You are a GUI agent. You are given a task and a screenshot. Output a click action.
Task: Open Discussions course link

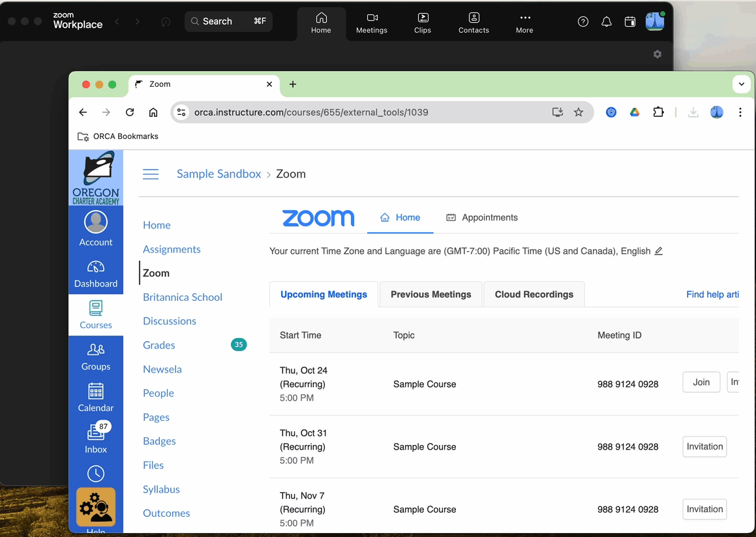(170, 321)
